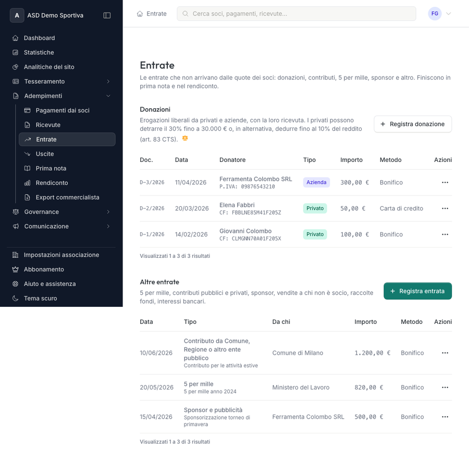Click the green Registra entrata button

(x=417, y=291)
